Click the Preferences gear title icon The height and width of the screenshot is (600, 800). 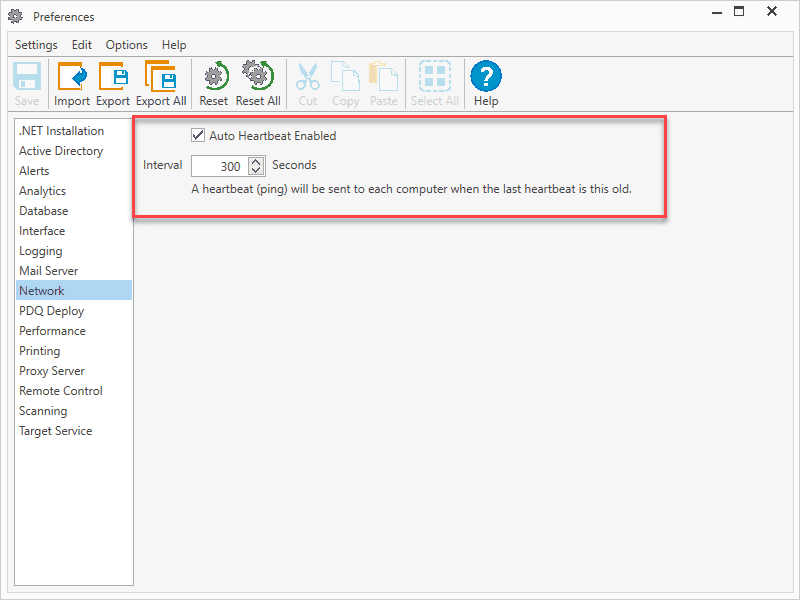point(15,16)
